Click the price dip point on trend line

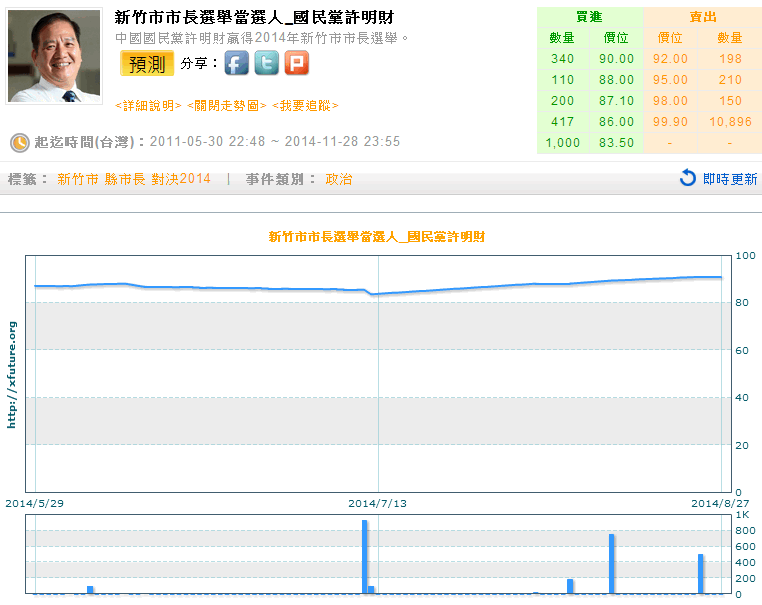coord(372,294)
